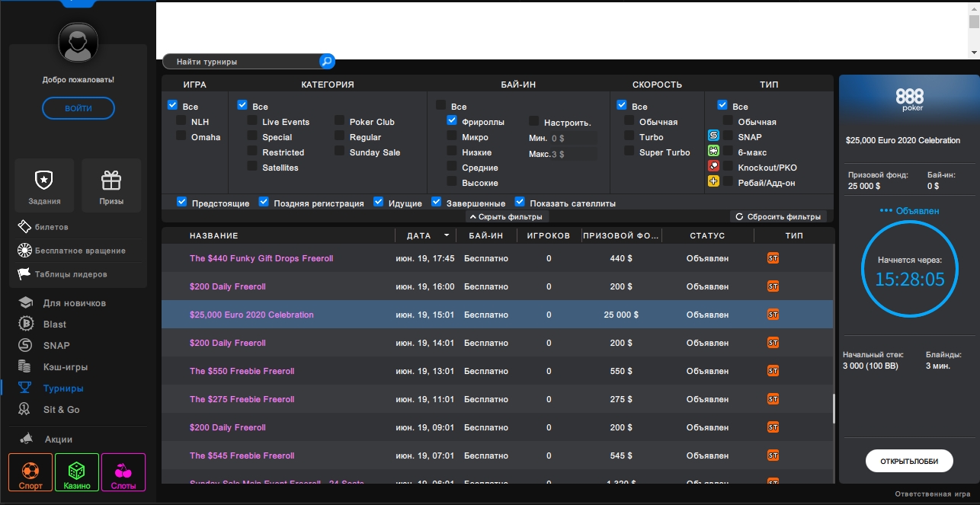Enable Super Turbo speed checkbox
The image size is (980, 505).
click(629, 152)
